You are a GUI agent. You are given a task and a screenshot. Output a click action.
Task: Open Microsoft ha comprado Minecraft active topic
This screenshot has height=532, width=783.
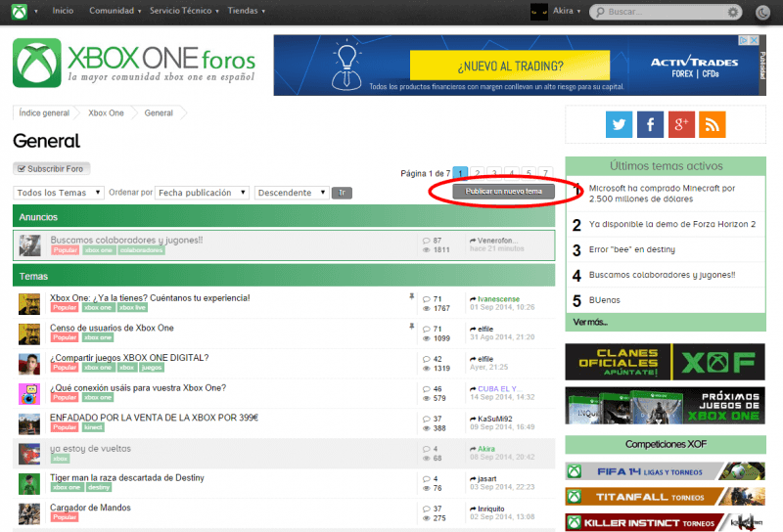pos(662,193)
